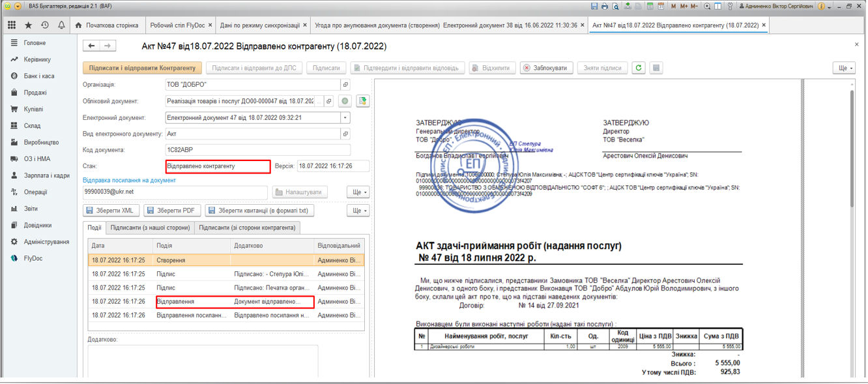The image size is (868, 384).
Task: Click the yellow info icon in the title bar
Action: pos(821,7)
